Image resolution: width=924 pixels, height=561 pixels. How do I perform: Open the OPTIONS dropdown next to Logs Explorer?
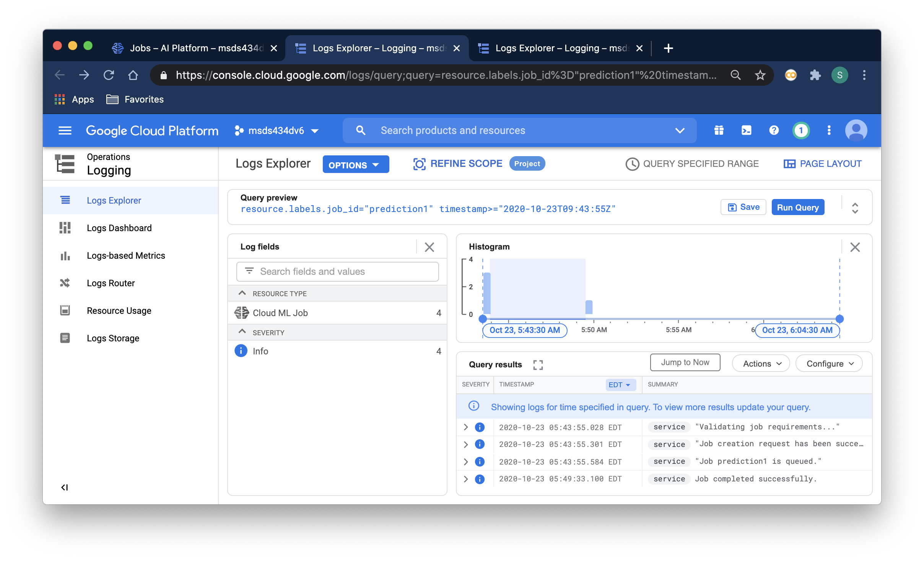(x=355, y=164)
